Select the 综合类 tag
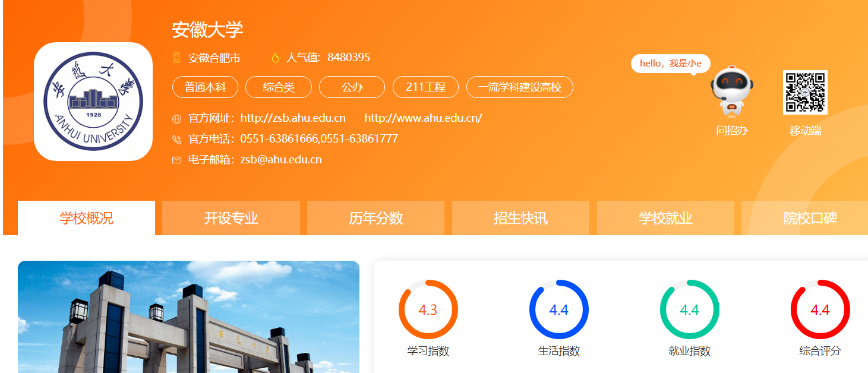This screenshot has height=373, width=868. (279, 87)
